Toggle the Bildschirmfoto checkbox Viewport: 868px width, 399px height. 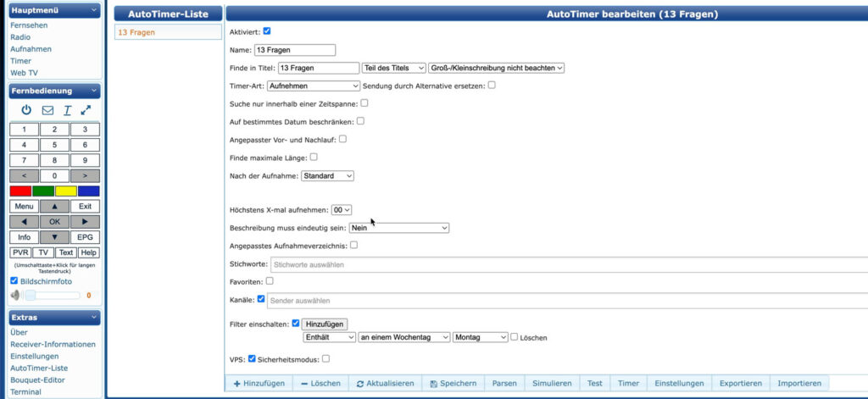[x=14, y=280]
